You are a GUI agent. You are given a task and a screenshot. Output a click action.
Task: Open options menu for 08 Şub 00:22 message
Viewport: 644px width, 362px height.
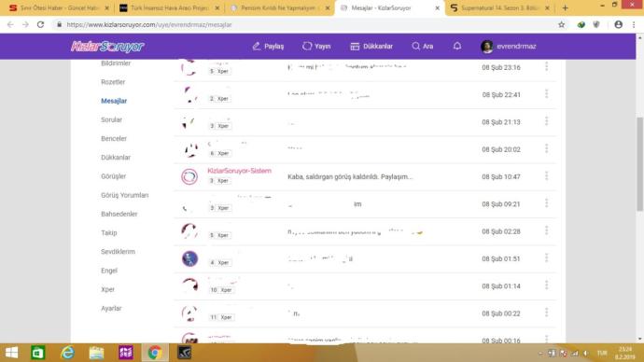pos(546,313)
